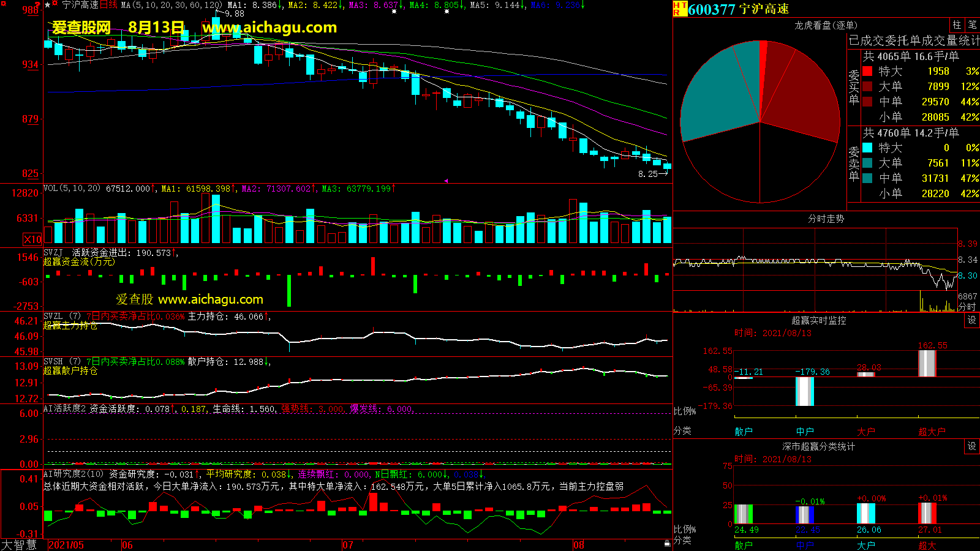The width and height of the screenshot is (980, 551).
Task: Toggle the 分时 label beside intraday chart
Action: 967,307
